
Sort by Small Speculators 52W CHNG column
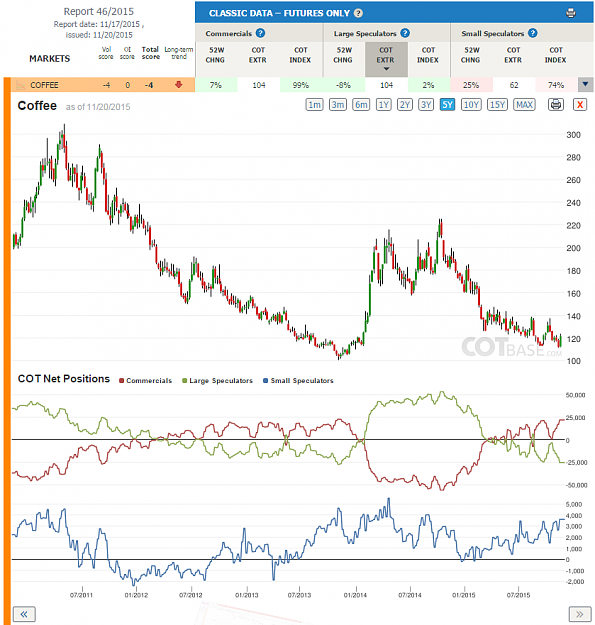[x=471, y=55]
